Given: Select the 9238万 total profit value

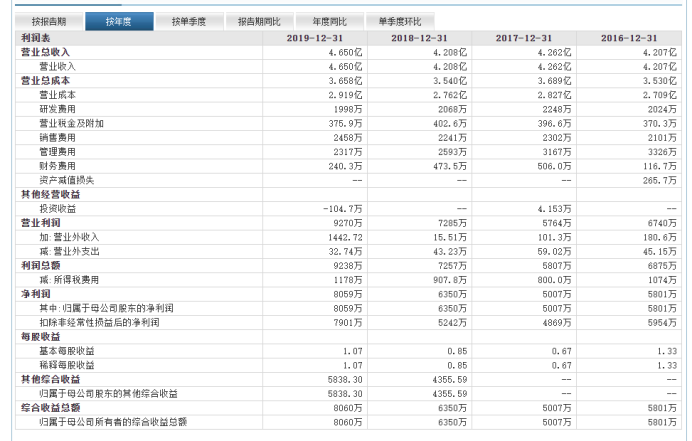Looking at the screenshot, I should (348, 266).
